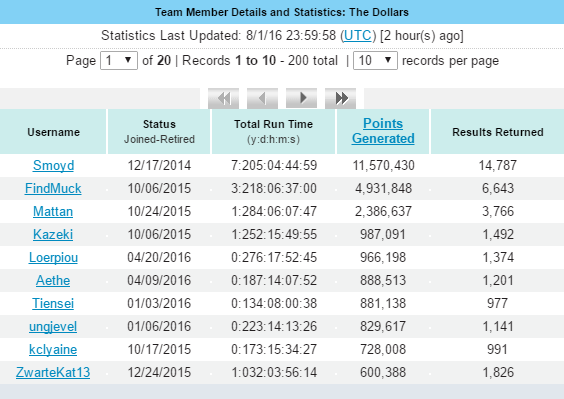Go to the first page of records

tap(223, 98)
